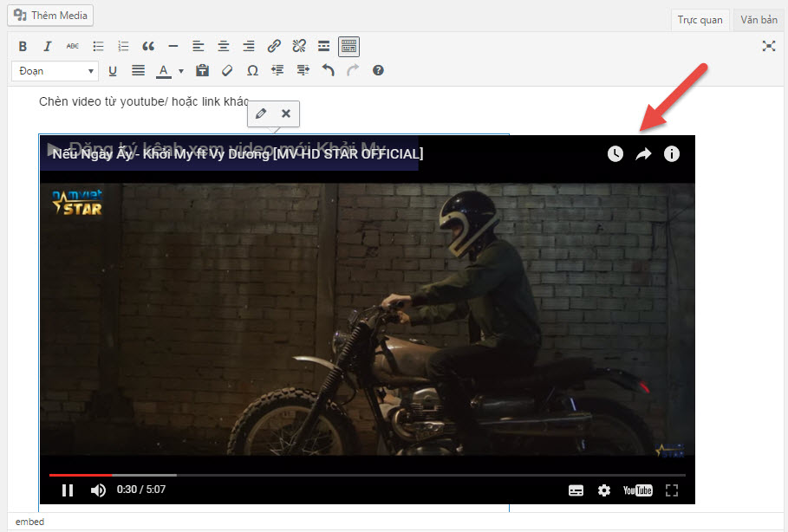Open the Đoạn paragraph style dropdown

click(x=54, y=70)
